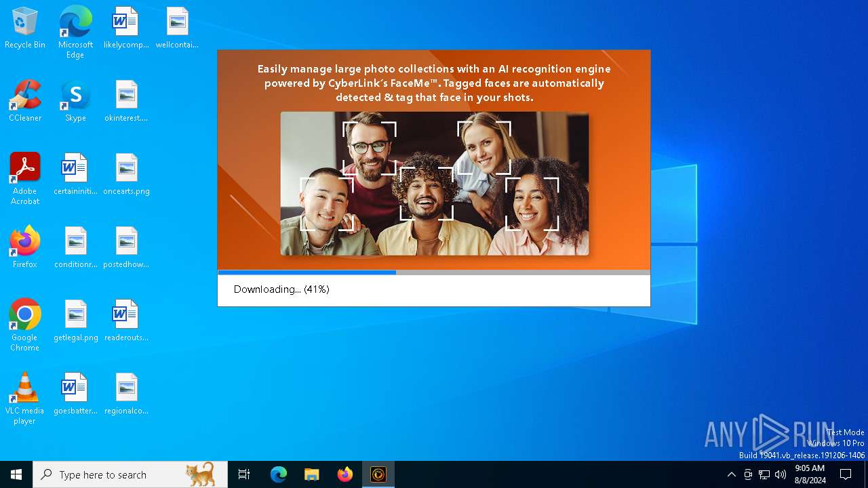Click the group photo with face tags
Viewport: 868px width, 488px height.
point(435,184)
